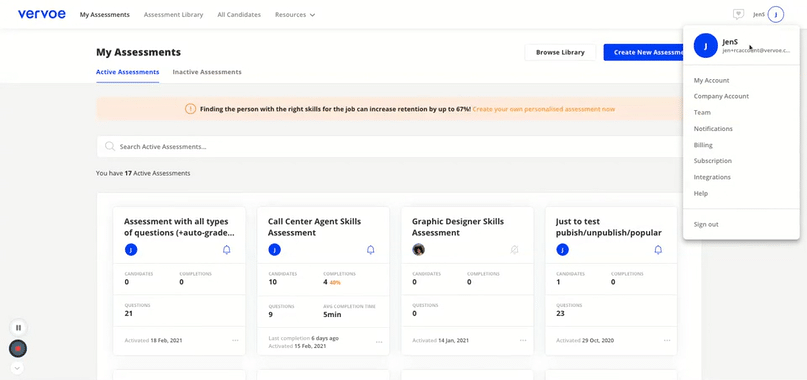The image size is (807, 380).
Task: Open My Account from profile menu
Action: coord(711,80)
